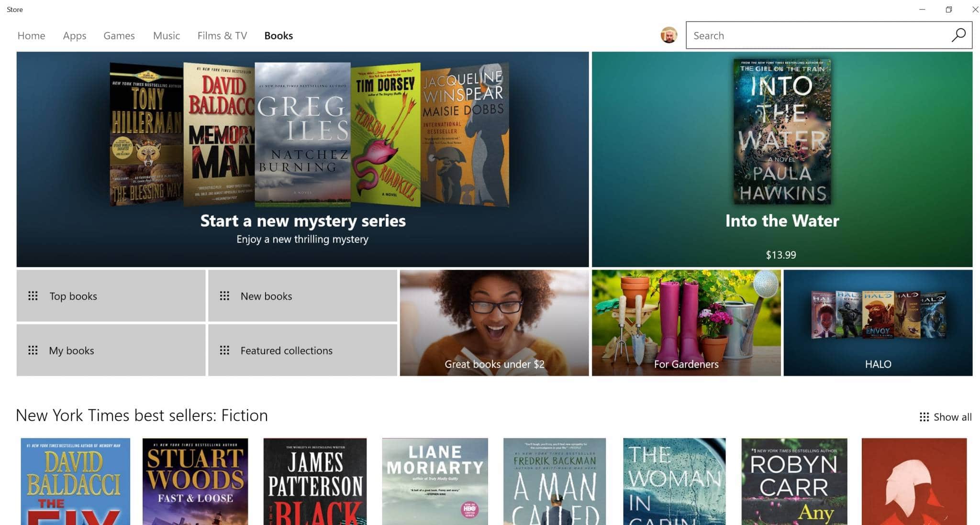The image size is (980, 525).
Task: Click the grid icon next to Show all
Action: (924, 417)
